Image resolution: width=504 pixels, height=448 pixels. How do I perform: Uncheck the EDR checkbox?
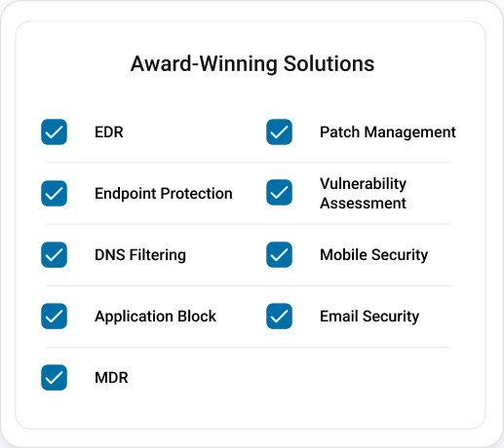pos(54,132)
